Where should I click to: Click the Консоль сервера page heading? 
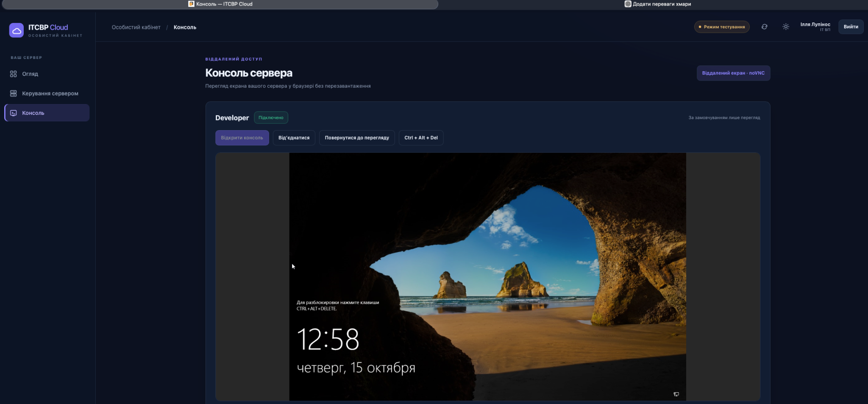click(249, 73)
